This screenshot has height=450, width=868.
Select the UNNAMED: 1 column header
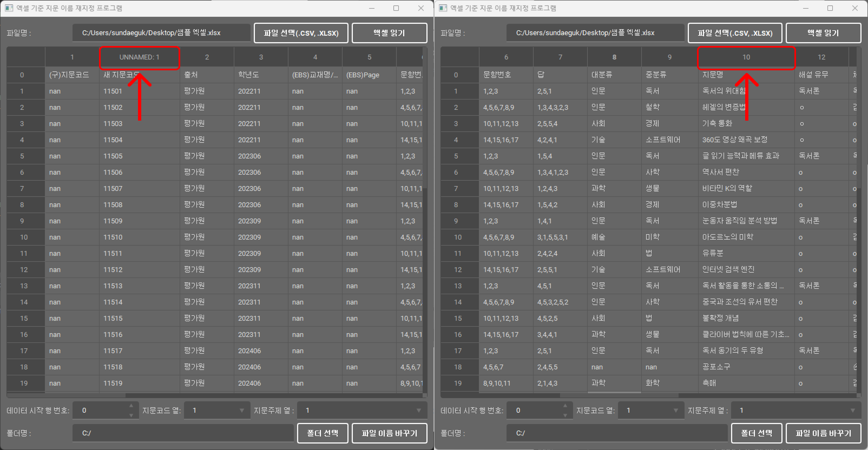pyautogui.click(x=139, y=57)
